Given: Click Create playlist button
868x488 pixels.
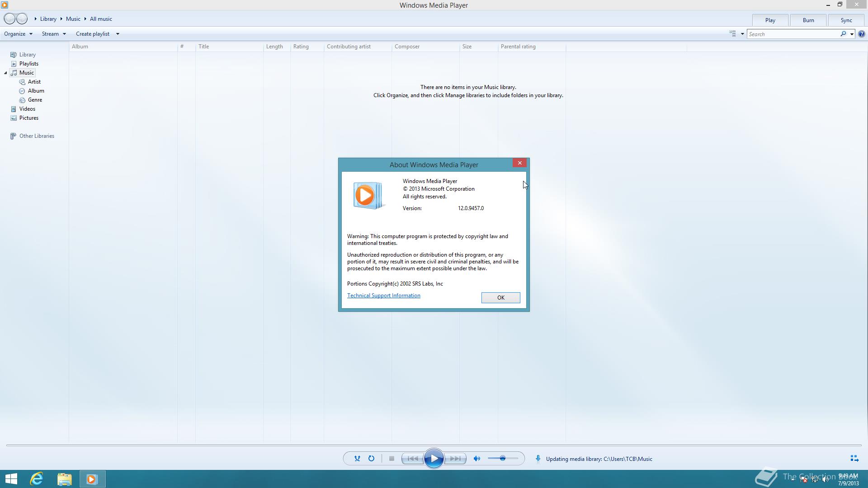Looking at the screenshot, I should (93, 34).
